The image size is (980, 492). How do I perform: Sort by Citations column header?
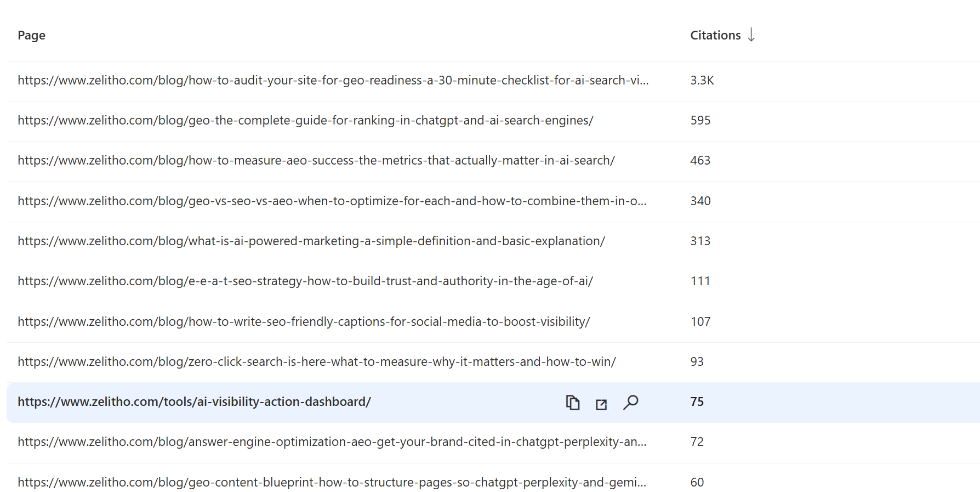coord(715,35)
